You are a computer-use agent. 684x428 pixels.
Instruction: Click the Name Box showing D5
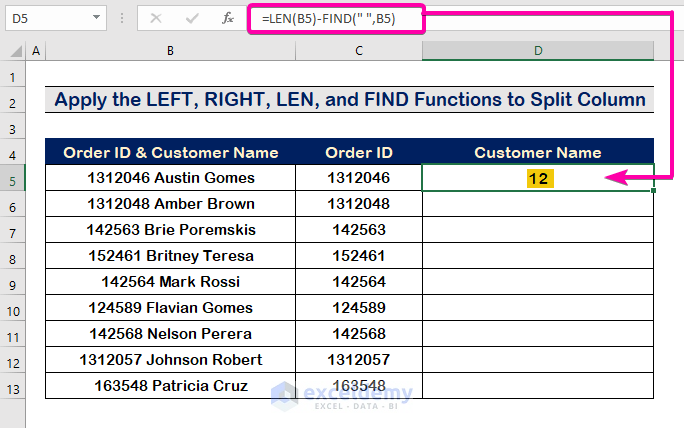click(45, 18)
